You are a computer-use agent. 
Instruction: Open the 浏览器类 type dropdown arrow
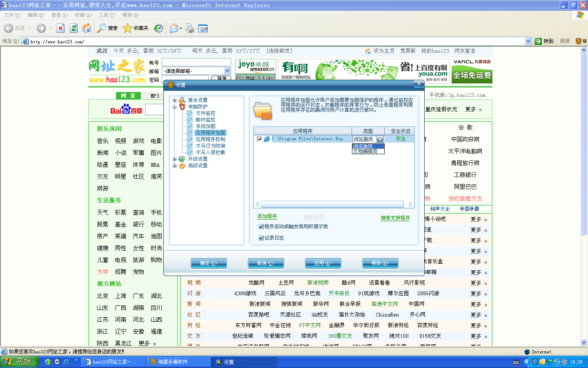coord(380,139)
